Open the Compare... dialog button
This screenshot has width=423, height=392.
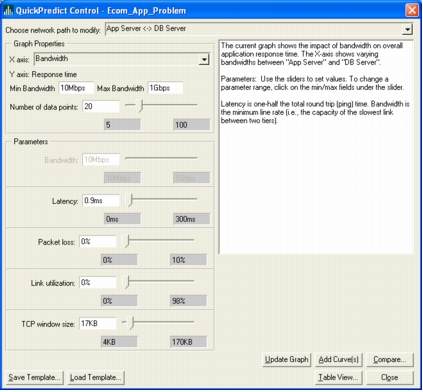coord(390,360)
